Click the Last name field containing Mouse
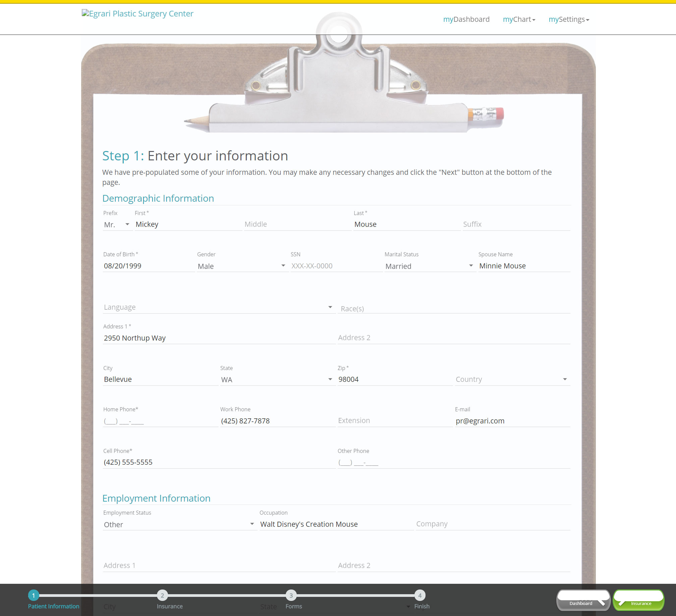The height and width of the screenshot is (616, 676). click(407, 224)
